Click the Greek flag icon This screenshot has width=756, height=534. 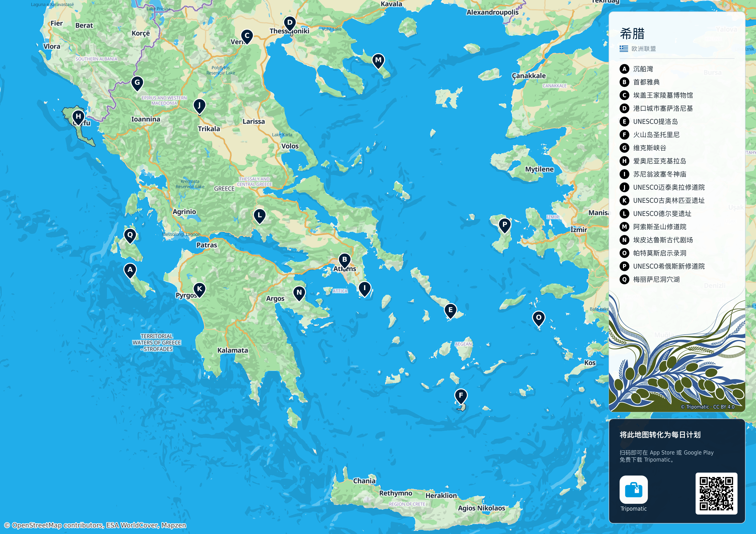tap(624, 49)
